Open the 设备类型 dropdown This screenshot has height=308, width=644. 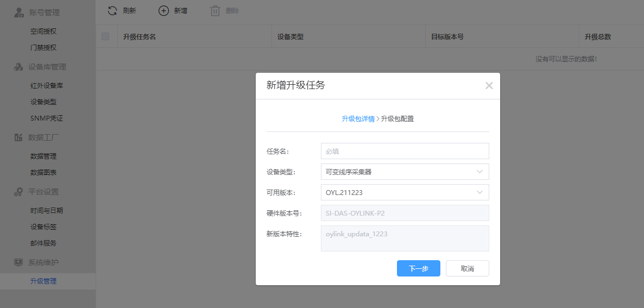coord(405,172)
